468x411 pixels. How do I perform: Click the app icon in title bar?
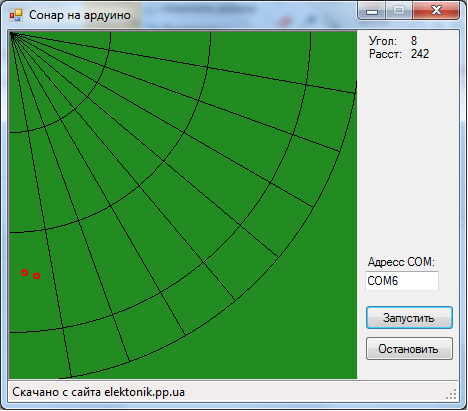click(x=16, y=15)
